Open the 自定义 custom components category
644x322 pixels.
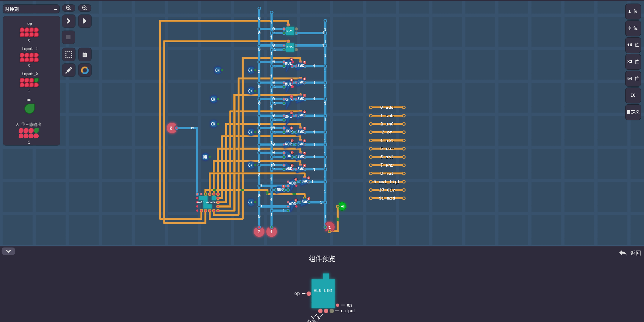point(633,112)
